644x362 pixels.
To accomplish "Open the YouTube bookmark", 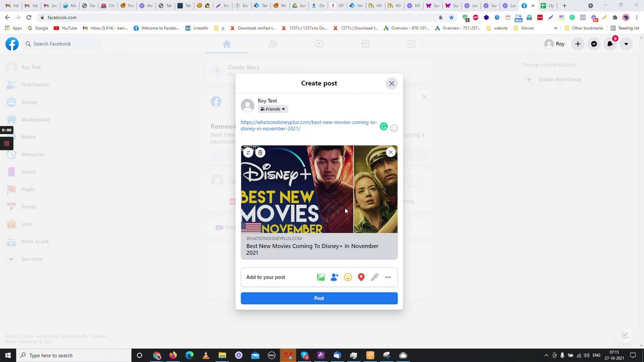I will pos(65,28).
